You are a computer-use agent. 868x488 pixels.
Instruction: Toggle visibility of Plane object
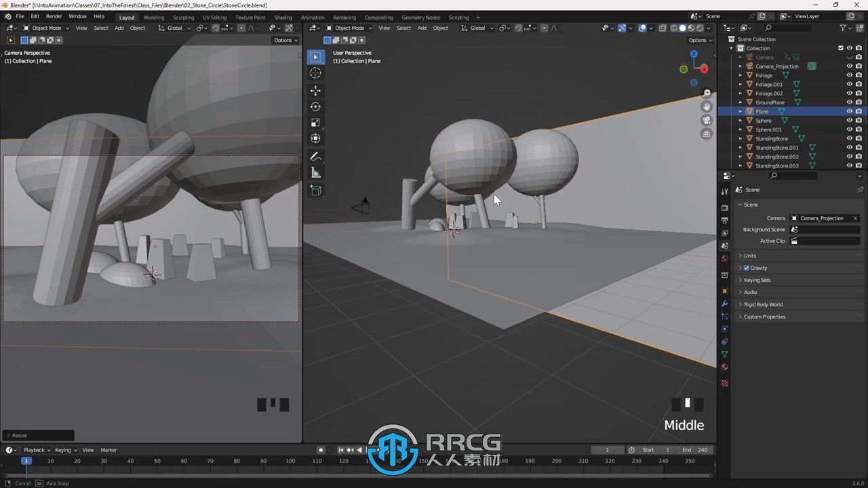click(x=849, y=111)
